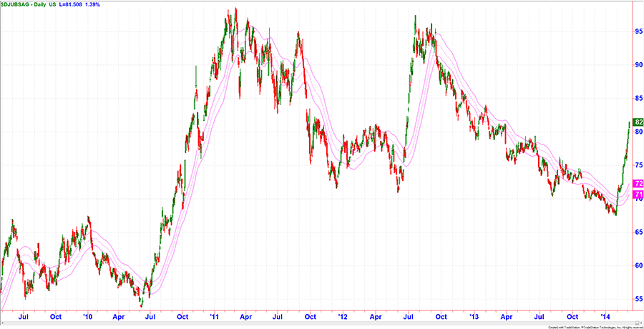The height and width of the screenshot is (329, 644).
Task: Click the '14 year marker on time axis
Action: tap(605, 315)
